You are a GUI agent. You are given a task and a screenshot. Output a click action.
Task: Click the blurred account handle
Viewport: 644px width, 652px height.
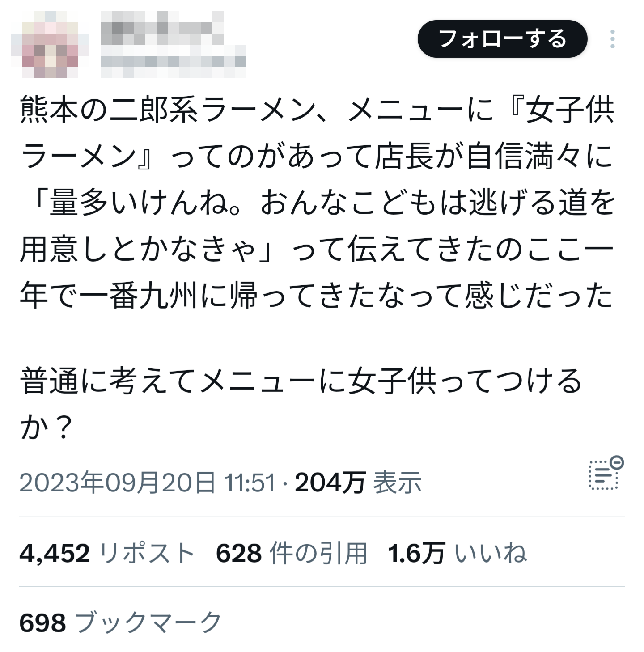(x=173, y=61)
